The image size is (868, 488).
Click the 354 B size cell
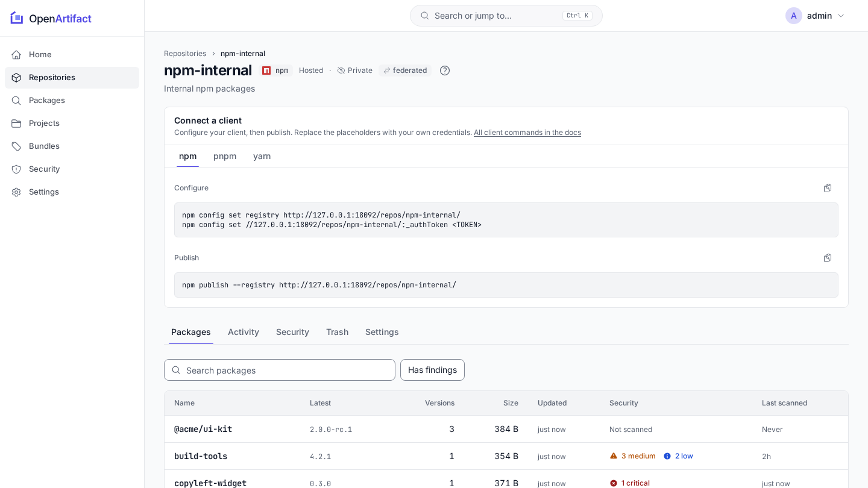pos(506,456)
